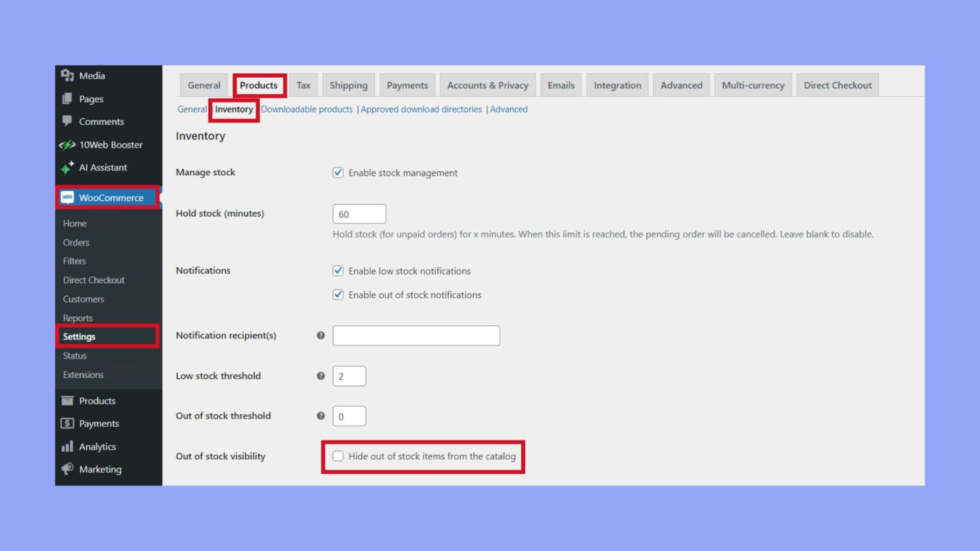Open the Comments sidebar icon
Screen dimensions: 980x551
click(x=68, y=121)
